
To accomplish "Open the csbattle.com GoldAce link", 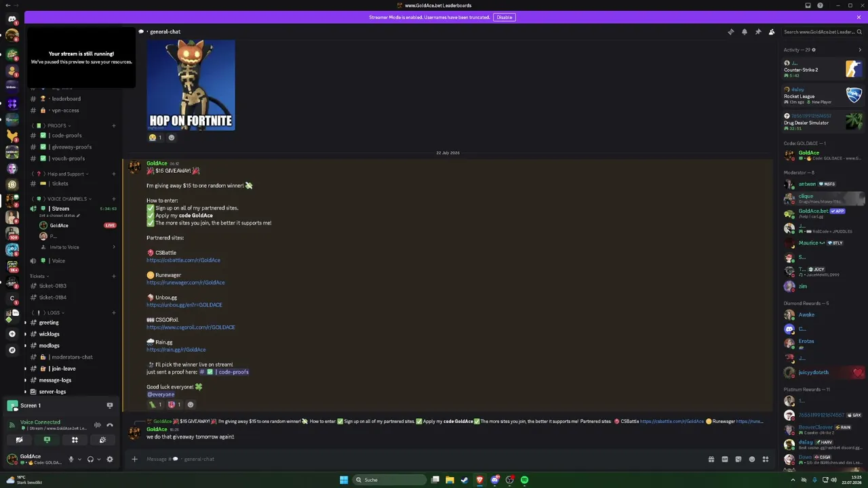I will click(183, 260).
